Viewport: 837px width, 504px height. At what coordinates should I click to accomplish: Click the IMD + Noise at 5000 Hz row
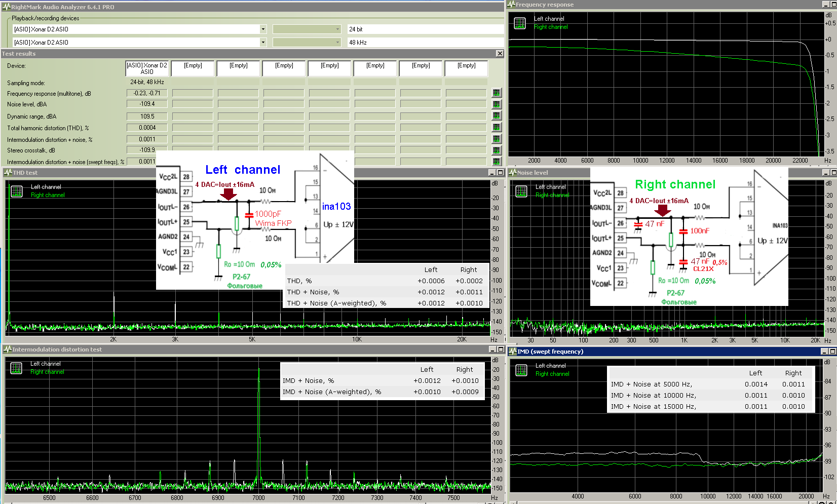point(709,384)
